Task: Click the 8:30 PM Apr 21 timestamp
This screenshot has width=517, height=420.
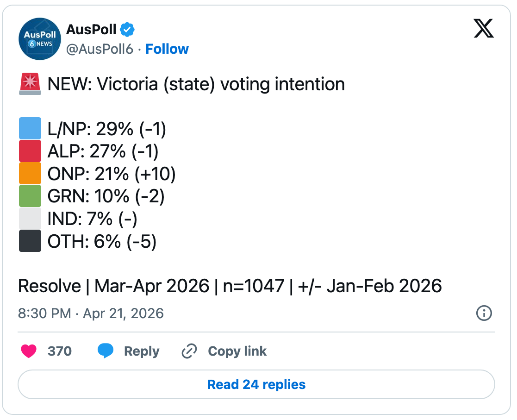Action: tap(91, 313)
